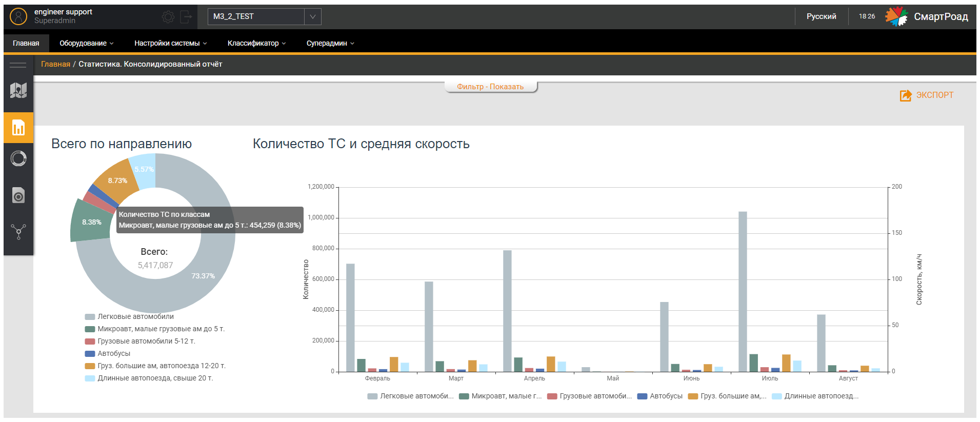Open the map section in sidebar
Viewport: 980px width, 422px height.
[18, 91]
